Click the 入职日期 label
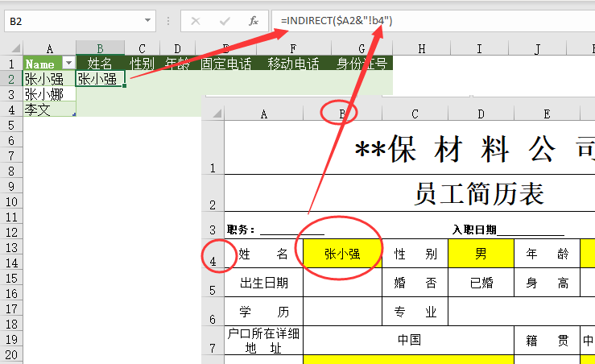The image size is (595, 364). point(474,230)
